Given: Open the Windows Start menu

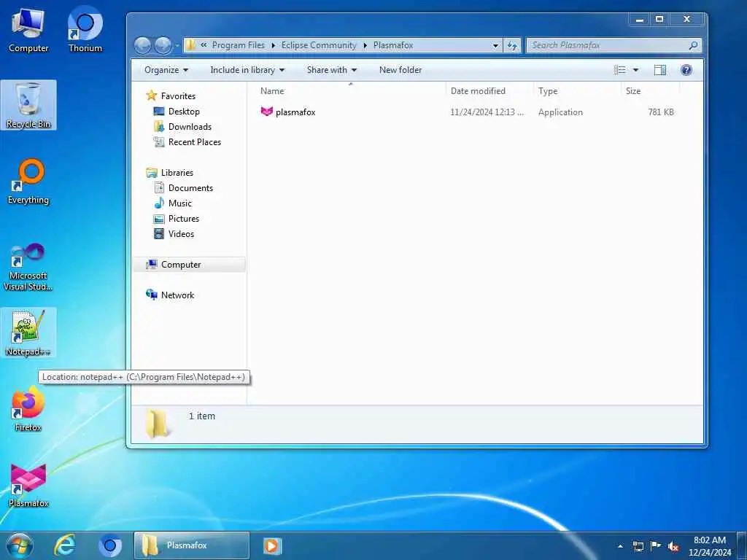Looking at the screenshot, I should pos(19,545).
